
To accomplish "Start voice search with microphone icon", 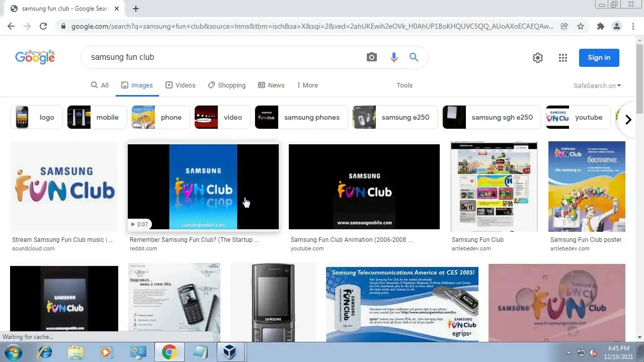I will click(x=394, y=57).
